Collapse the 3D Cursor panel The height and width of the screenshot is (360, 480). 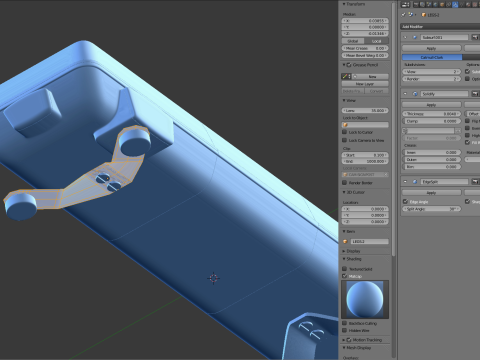coord(344,192)
